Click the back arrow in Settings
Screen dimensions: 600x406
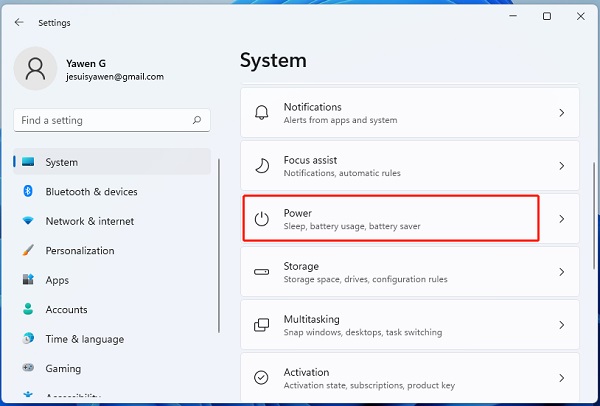point(19,23)
